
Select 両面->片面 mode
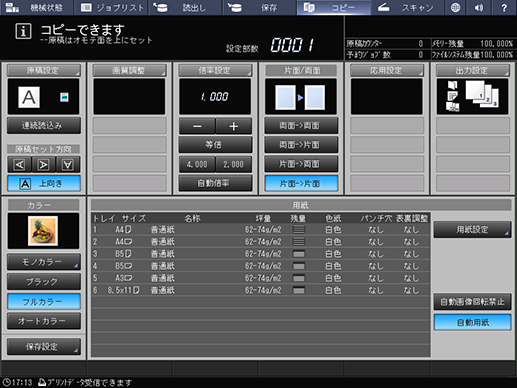point(301,145)
